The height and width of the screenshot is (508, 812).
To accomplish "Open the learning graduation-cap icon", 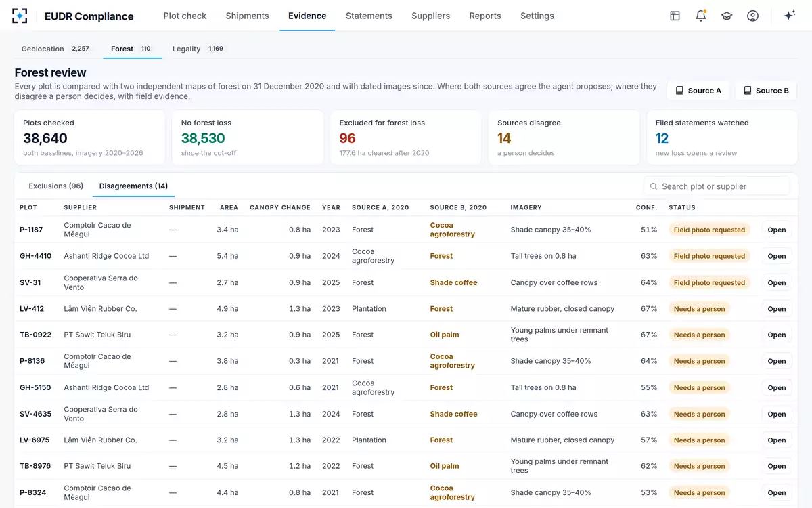I will (727, 16).
